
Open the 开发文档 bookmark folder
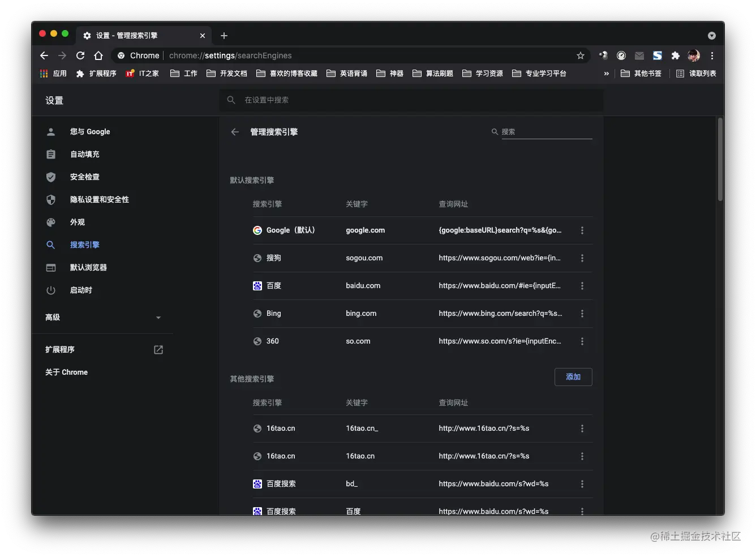227,74
